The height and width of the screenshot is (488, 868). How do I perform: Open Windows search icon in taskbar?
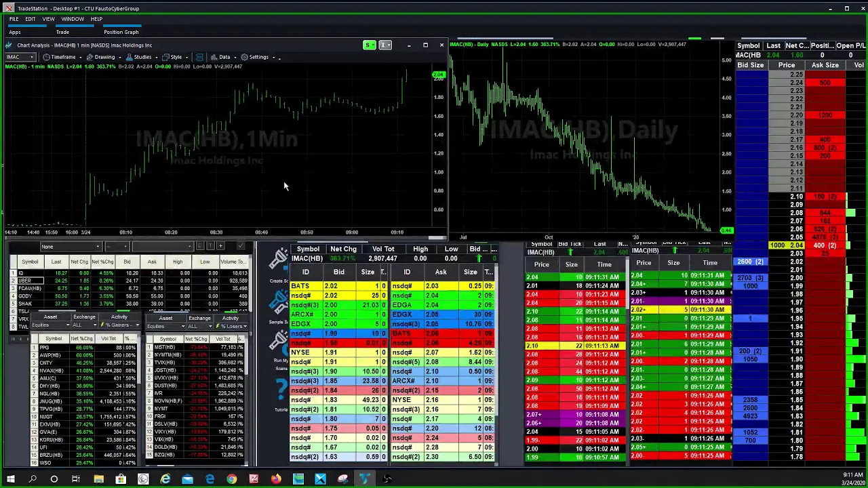(x=32, y=479)
